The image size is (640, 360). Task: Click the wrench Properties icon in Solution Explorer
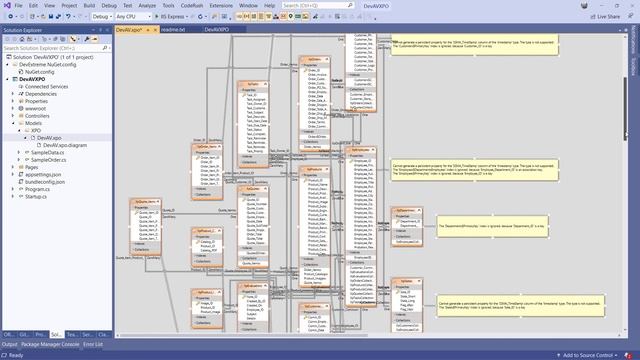[87, 39]
